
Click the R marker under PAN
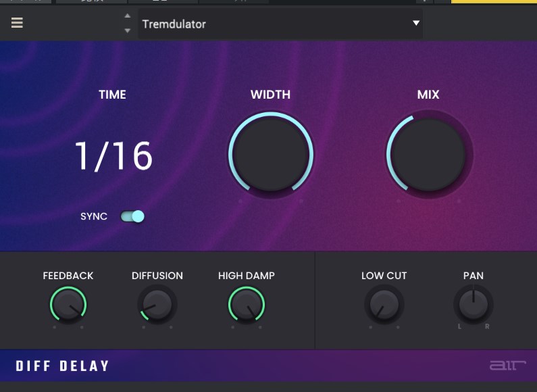pyautogui.click(x=486, y=327)
